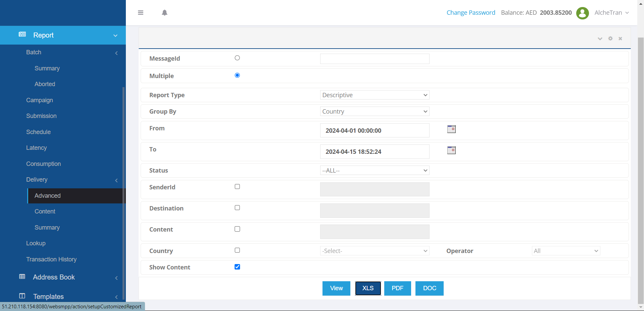Click the Templates icon in sidebar
The image size is (644, 311).
(x=22, y=296)
